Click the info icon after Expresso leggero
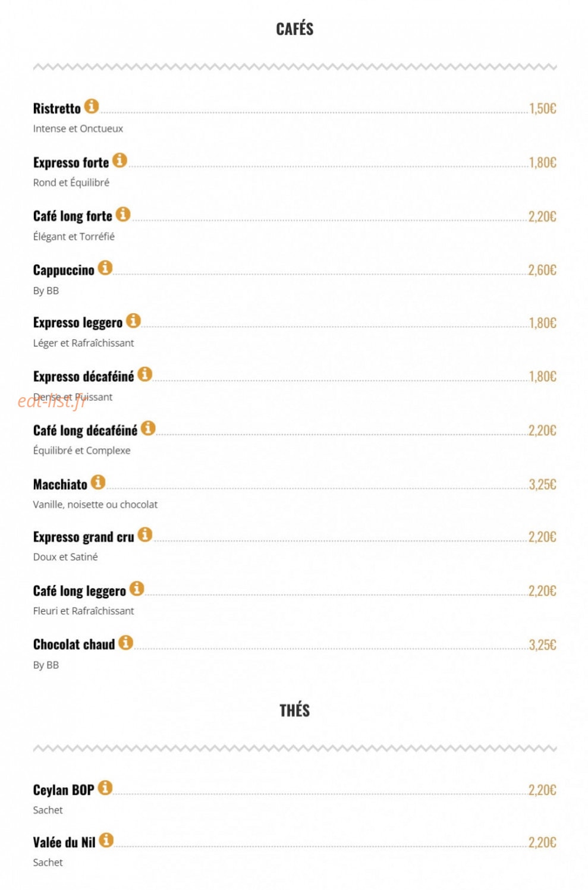The height and width of the screenshot is (890, 588). click(x=133, y=320)
